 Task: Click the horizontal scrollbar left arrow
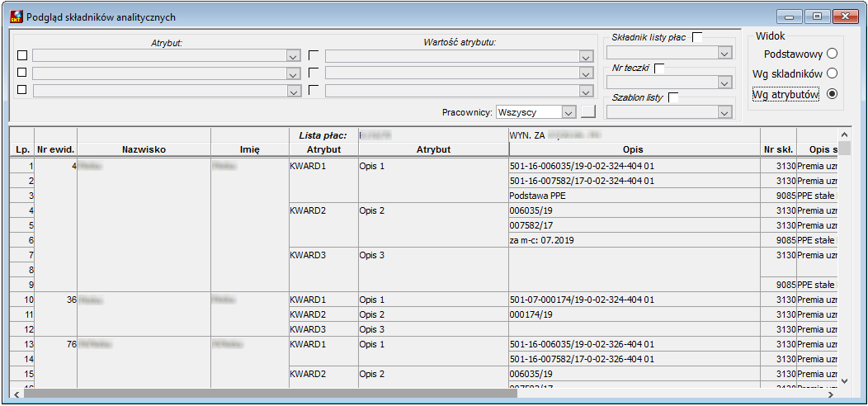[17, 394]
